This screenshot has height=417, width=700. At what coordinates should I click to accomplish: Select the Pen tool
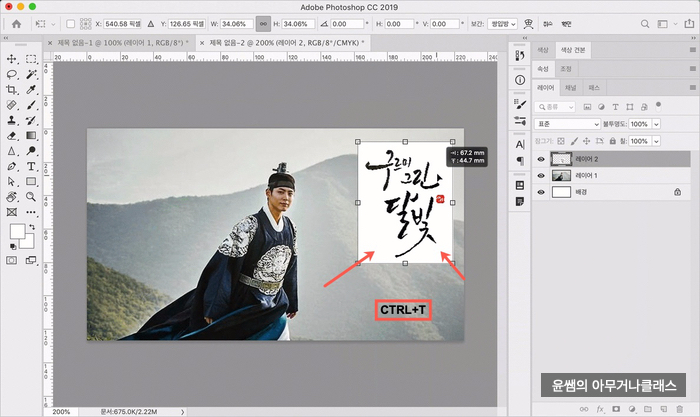pyautogui.click(x=12, y=167)
